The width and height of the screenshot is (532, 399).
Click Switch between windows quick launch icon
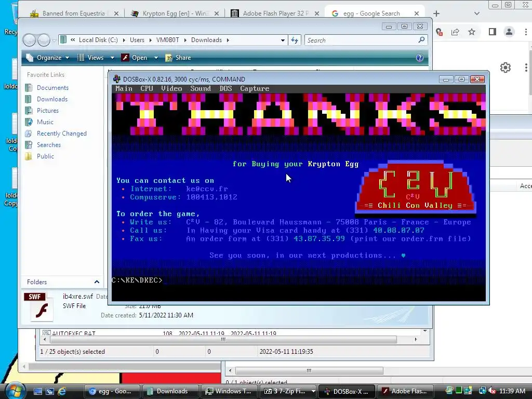(50, 391)
